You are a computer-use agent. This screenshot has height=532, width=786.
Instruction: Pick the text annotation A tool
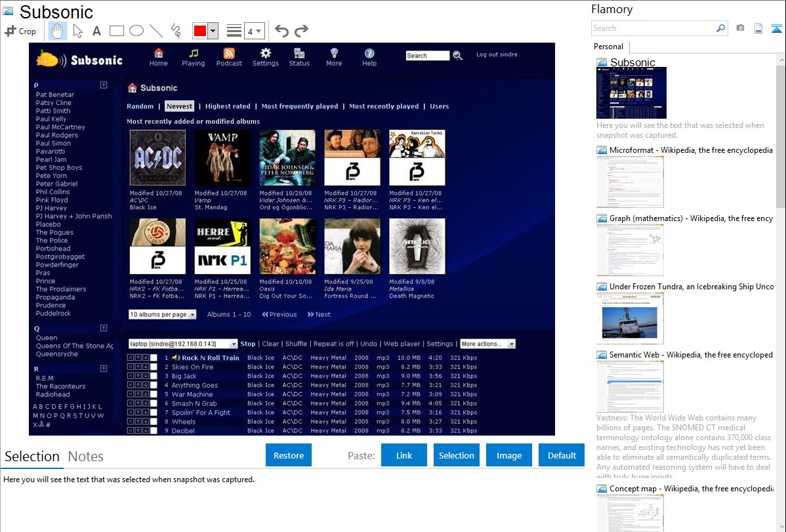[x=96, y=31]
